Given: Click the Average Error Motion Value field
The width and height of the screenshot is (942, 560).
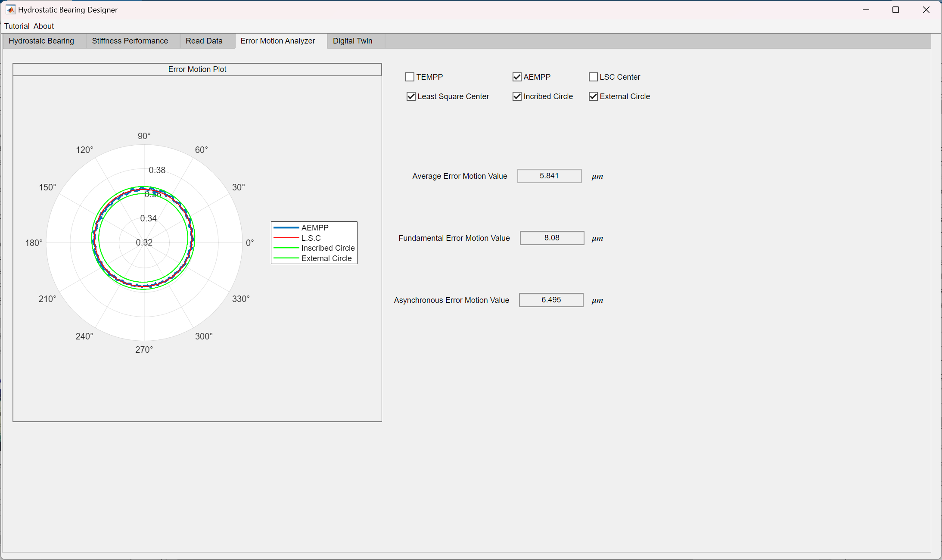Looking at the screenshot, I should [549, 176].
